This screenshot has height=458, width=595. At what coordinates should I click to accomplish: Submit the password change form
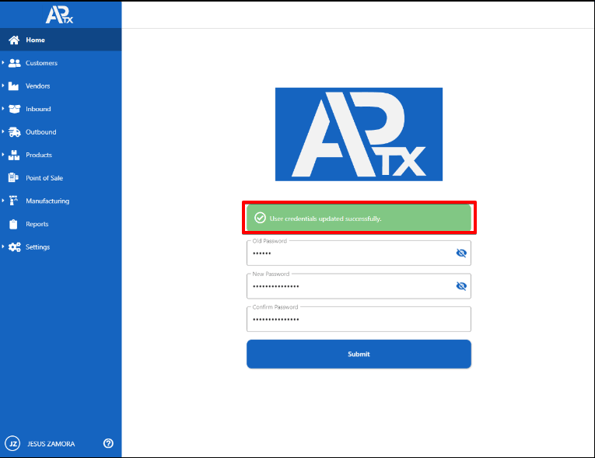[359, 354]
